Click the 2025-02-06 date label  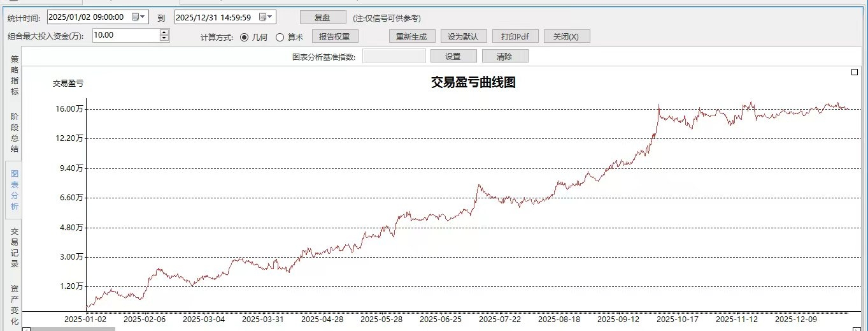pos(145,319)
